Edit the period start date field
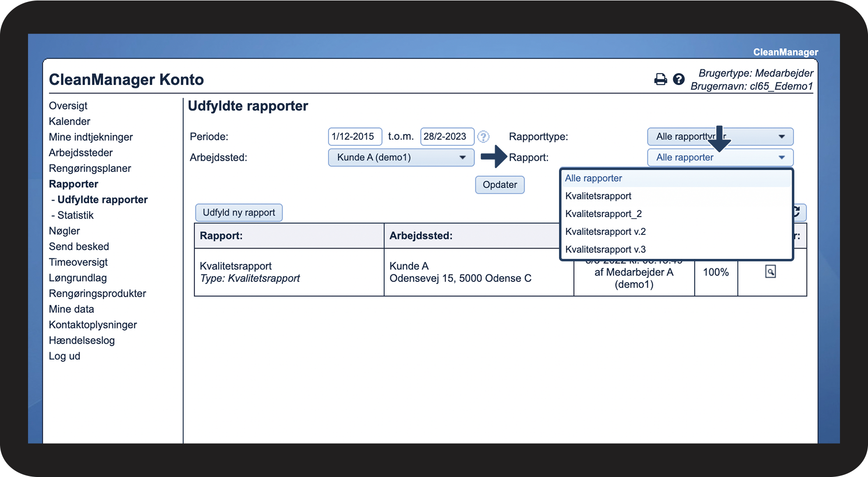Viewport: 868px width, 477px height. coord(354,137)
